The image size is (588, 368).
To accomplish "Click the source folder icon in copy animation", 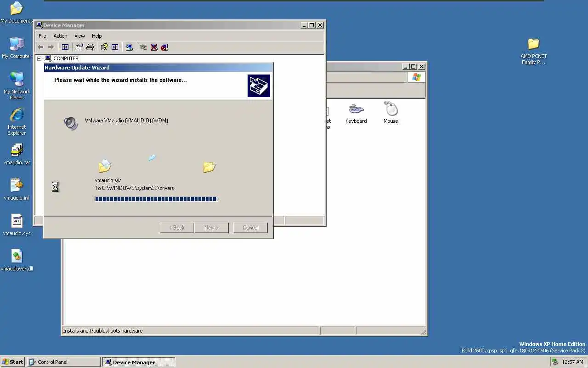I will pyautogui.click(x=105, y=166).
